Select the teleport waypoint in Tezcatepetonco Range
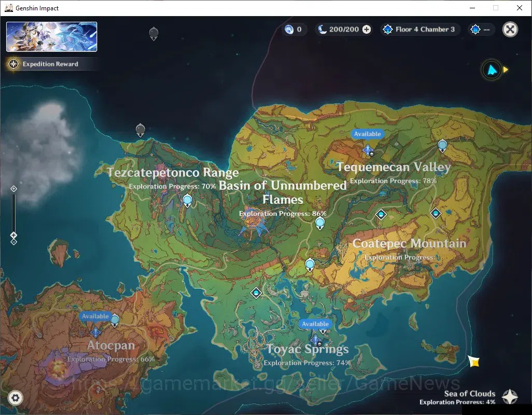 pyautogui.click(x=187, y=201)
